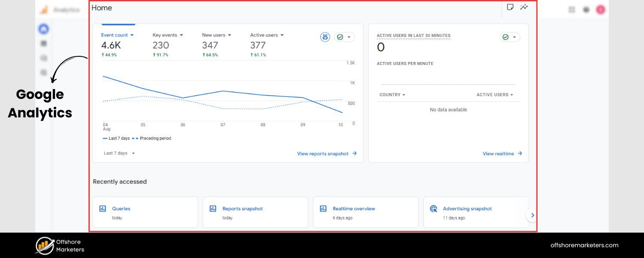This screenshot has width=644, height=258.
Task: Select the Home icon in the left sidebar
Action: coord(43,28)
